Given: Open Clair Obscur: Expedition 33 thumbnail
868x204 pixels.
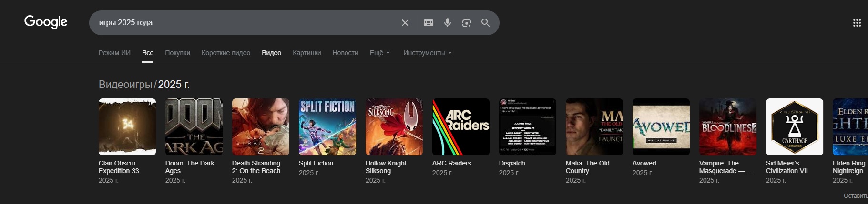Looking at the screenshot, I should click(x=127, y=127).
